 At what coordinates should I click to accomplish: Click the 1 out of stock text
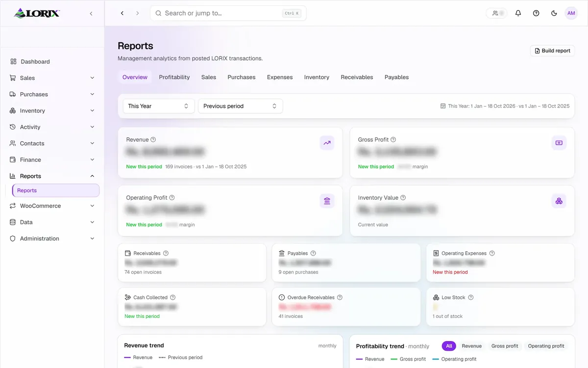pyautogui.click(x=447, y=316)
